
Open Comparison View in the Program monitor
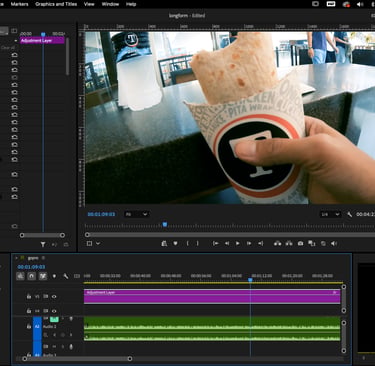point(312,244)
